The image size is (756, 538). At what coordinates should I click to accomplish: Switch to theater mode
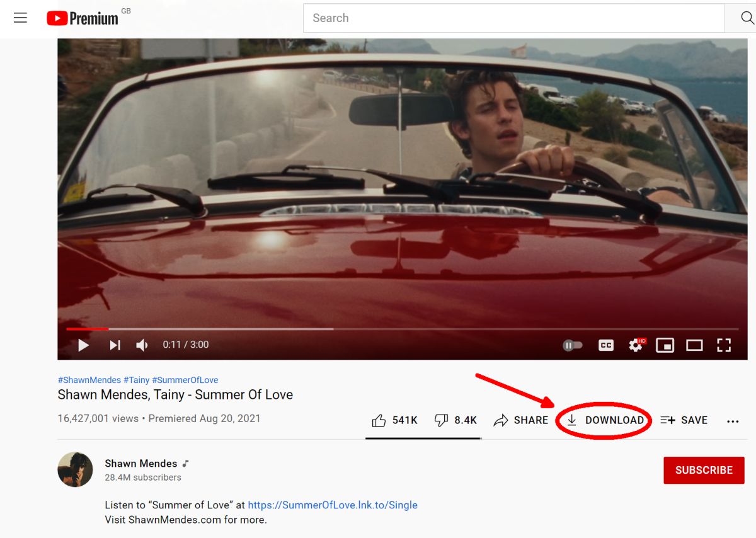tap(694, 345)
